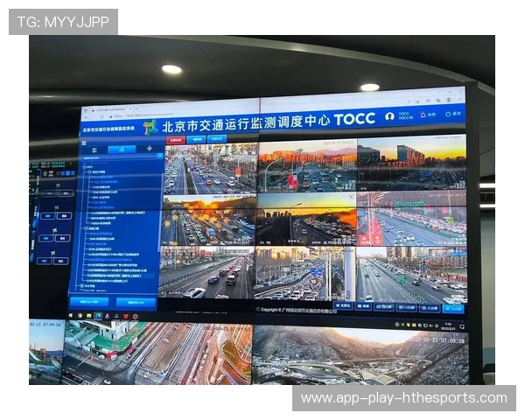Open the purple droplet taskbar icon
525x420 pixels.
pyautogui.click(x=107, y=316)
